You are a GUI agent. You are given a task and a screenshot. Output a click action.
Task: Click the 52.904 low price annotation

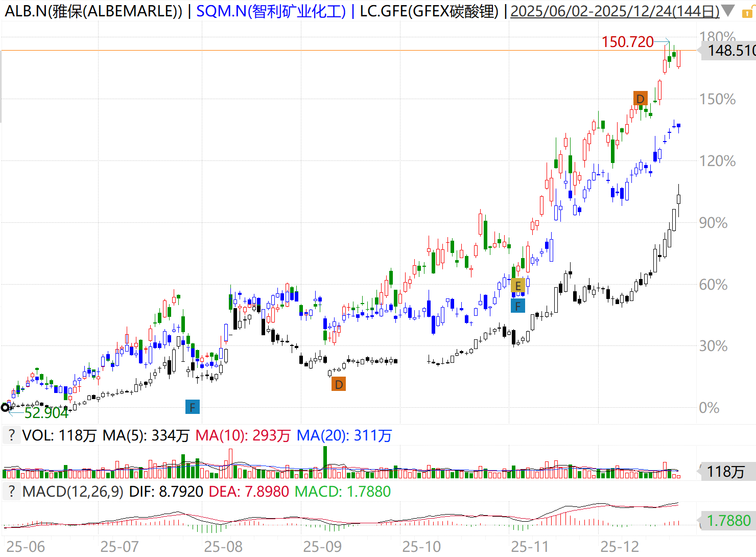pyautogui.click(x=46, y=412)
